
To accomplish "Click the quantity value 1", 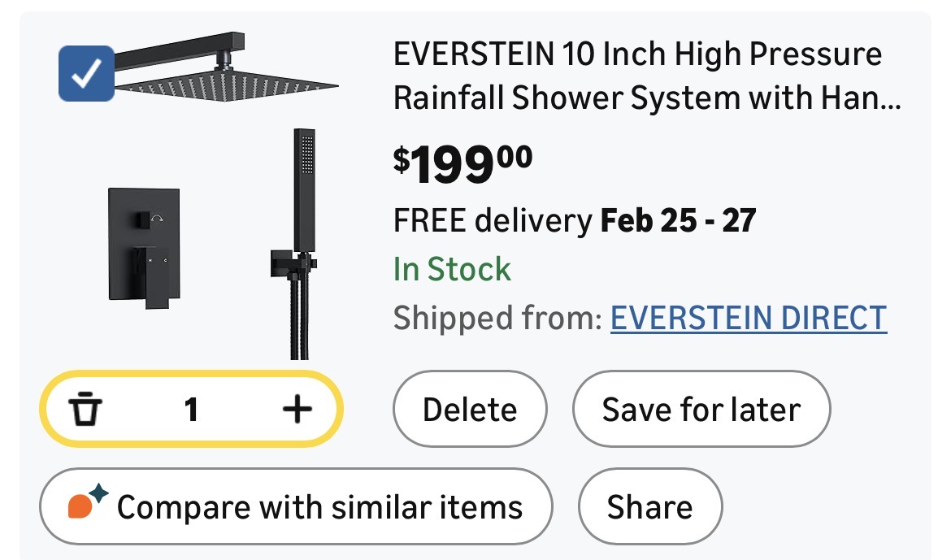I will click(x=191, y=410).
